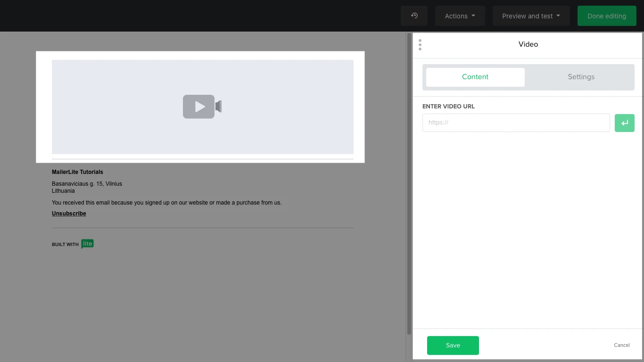Focus the video URL input field
This screenshot has height=362, width=644.
tap(516, 123)
